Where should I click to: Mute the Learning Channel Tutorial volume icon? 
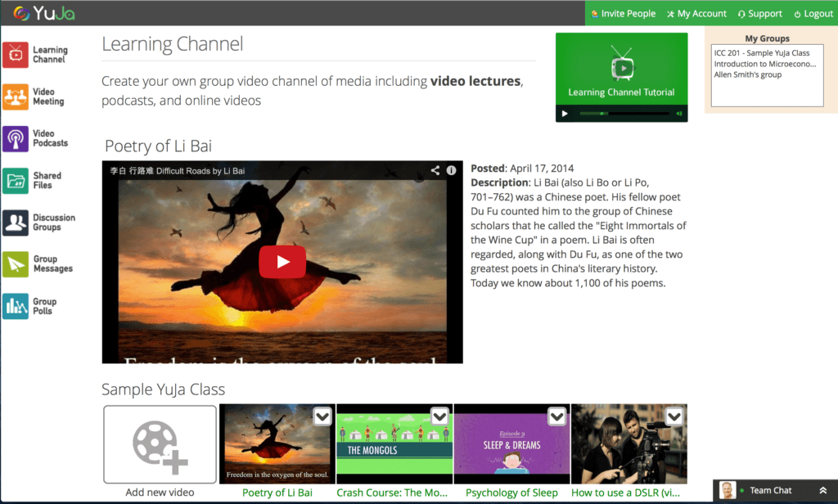click(x=679, y=114)
